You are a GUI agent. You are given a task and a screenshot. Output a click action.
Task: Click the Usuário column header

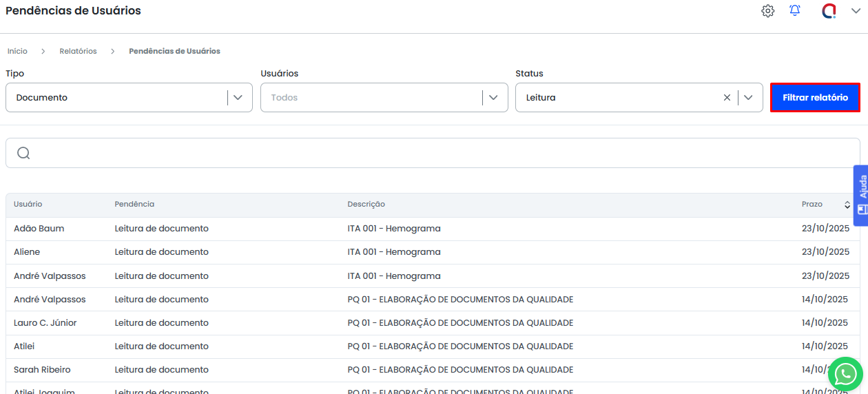[x=28, y=205]
